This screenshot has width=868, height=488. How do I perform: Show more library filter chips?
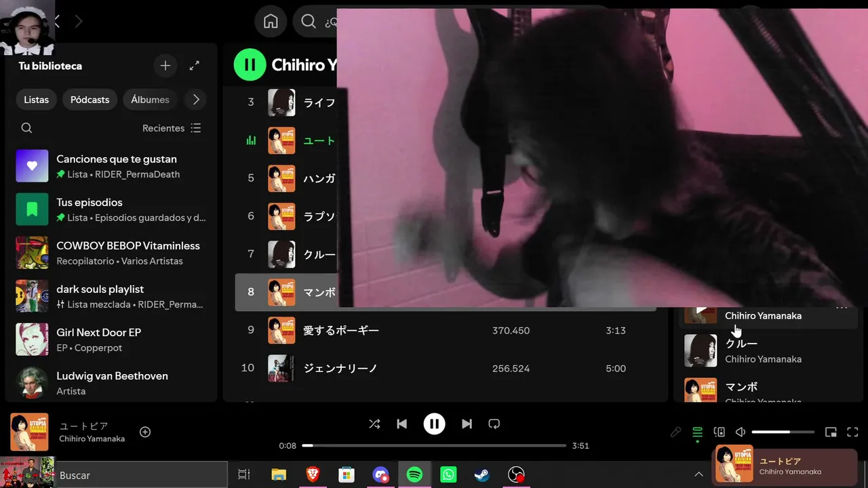pos(196,100)
